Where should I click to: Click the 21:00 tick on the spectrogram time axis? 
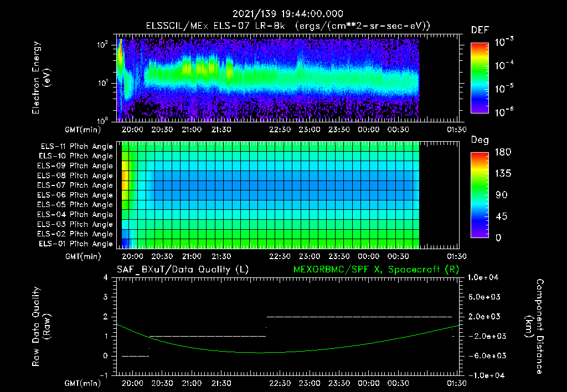(192, 130)
